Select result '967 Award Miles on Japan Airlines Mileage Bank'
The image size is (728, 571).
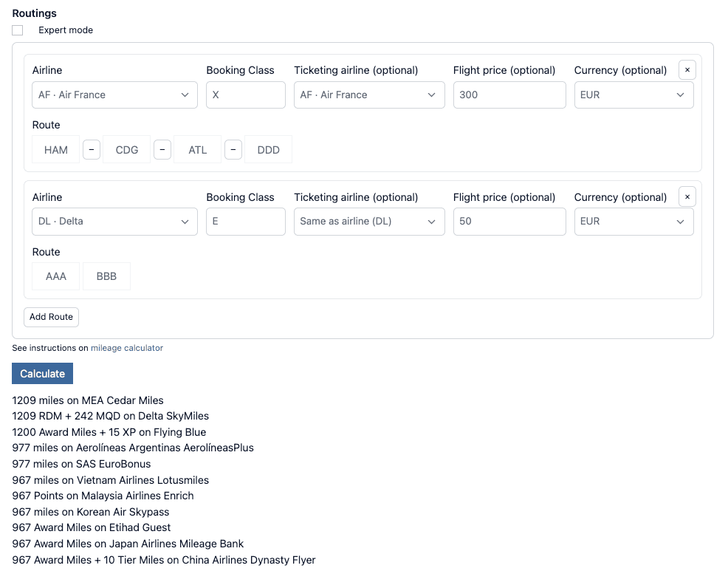[128, 544]
